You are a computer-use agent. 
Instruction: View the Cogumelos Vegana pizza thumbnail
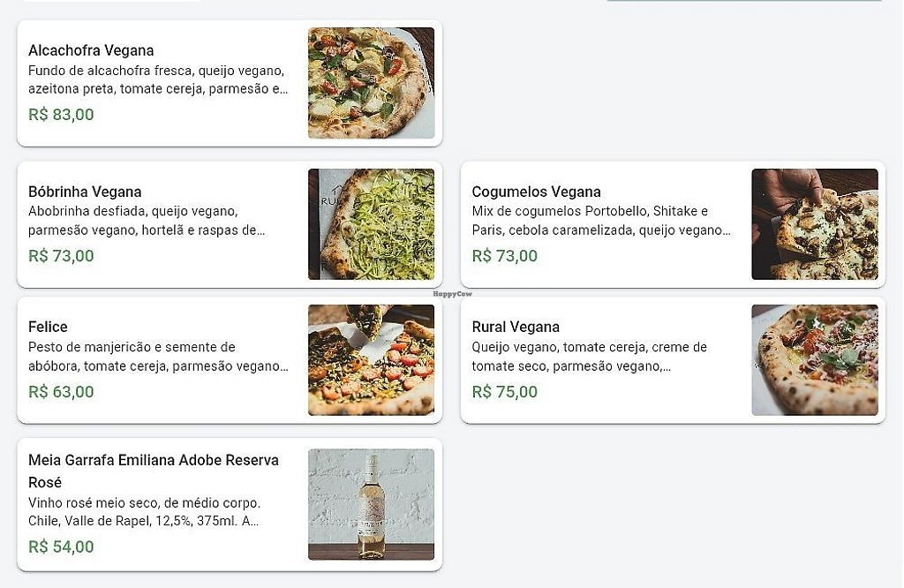pyautogui.click(x=814, y=224)
